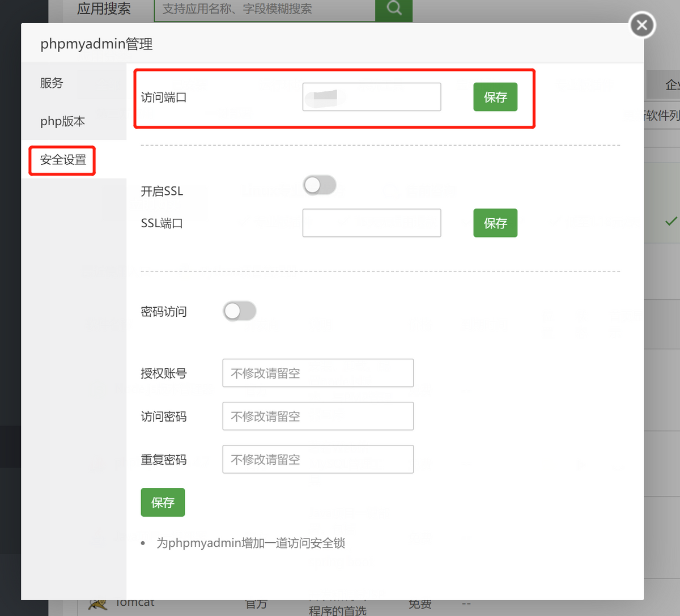Click the bottom 保存 button for password settings

pos(163,502)
